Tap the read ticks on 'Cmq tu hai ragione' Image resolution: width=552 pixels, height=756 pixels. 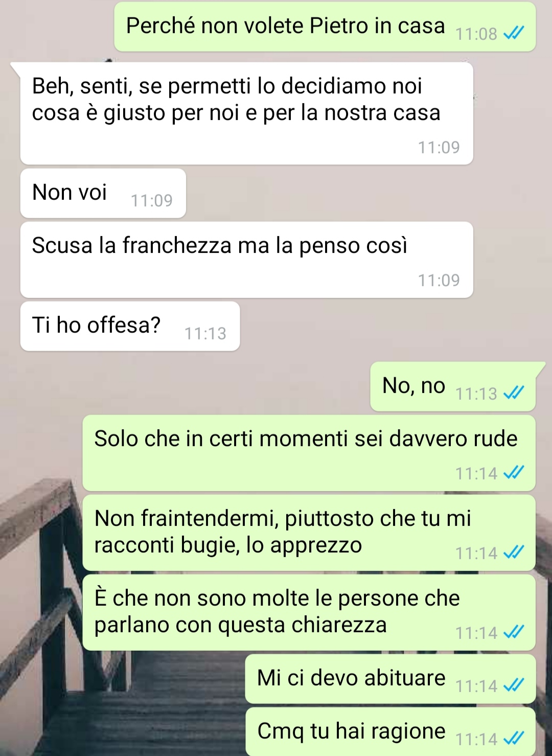coord(514,739)
